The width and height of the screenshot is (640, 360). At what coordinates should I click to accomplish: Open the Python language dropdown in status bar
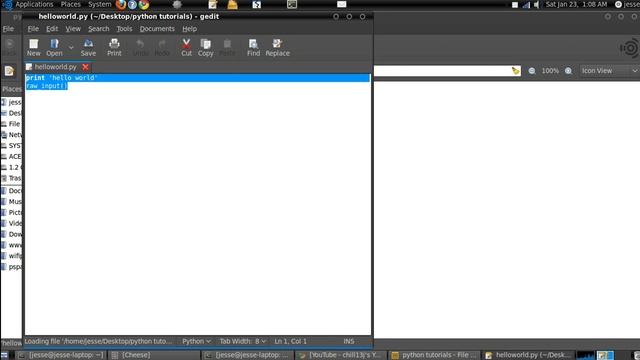[196, 341]
